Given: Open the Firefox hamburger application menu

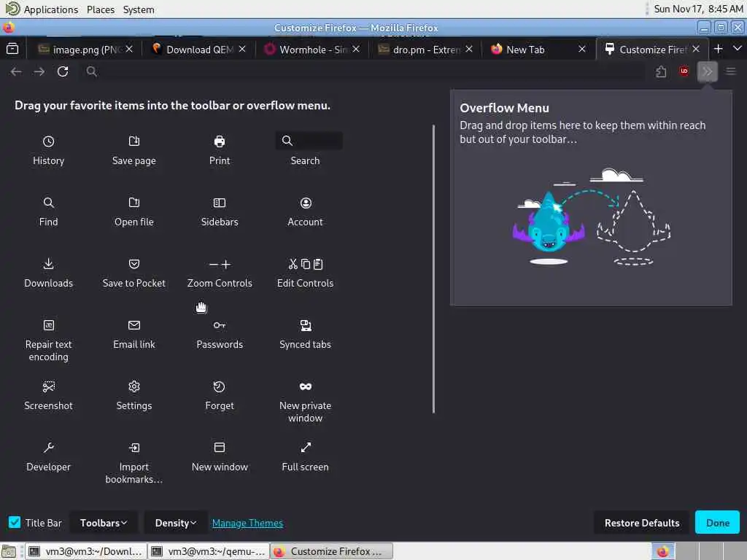Looking at the screenshot, I should (x=730, y=71).
